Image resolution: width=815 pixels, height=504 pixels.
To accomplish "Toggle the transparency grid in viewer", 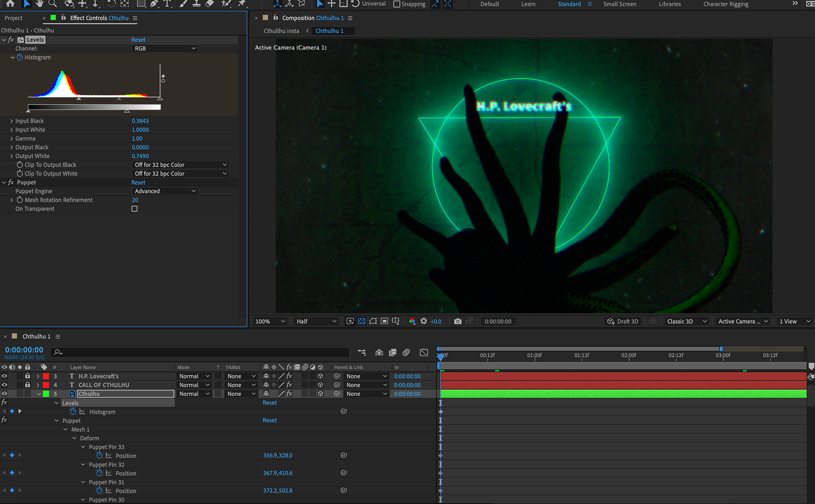I will pos(362,321).
